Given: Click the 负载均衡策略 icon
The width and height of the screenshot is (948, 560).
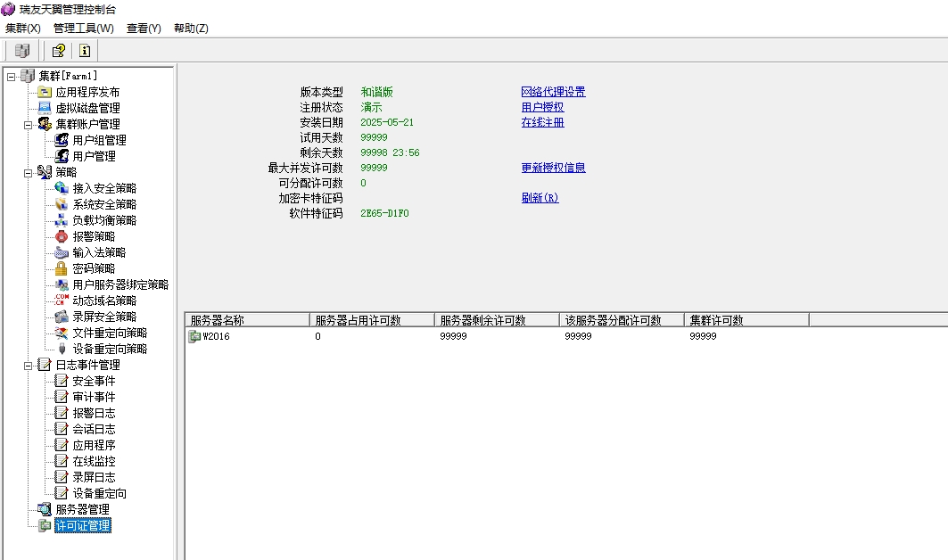Looking at the screenshot, I should pos(61,220).
